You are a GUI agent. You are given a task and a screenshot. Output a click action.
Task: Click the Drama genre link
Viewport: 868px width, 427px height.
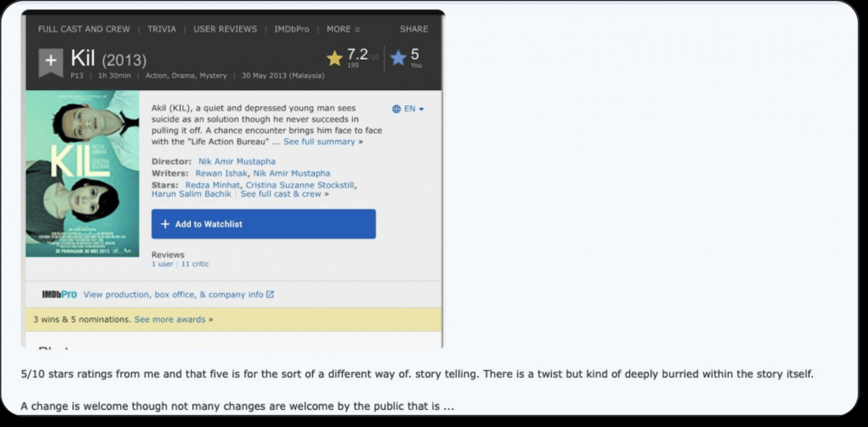pos(183,76)
